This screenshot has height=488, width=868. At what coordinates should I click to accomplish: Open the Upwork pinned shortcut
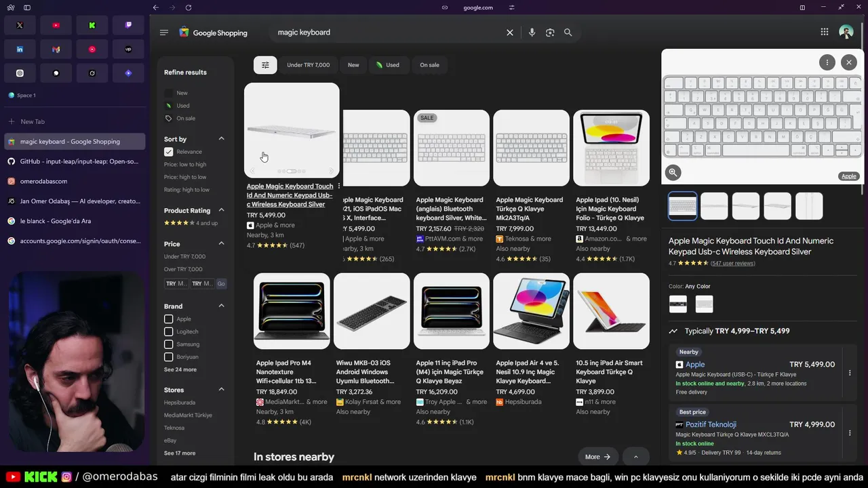click(128, 49)
